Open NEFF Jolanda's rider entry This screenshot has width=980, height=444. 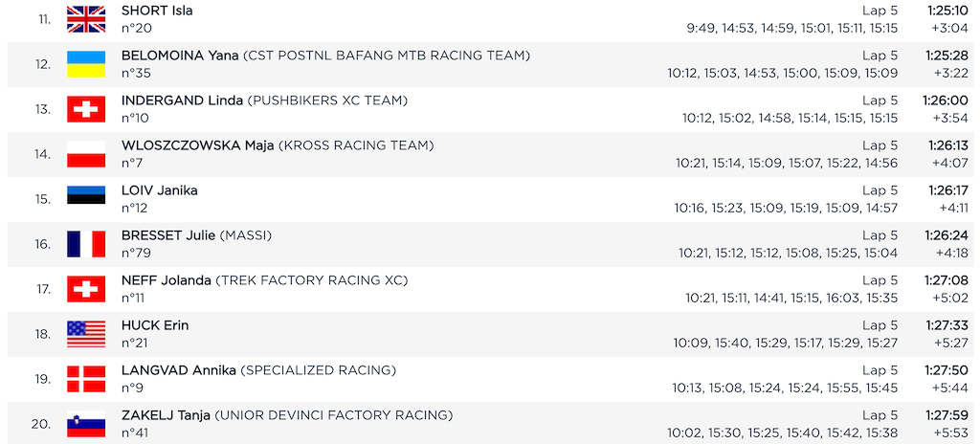coord(166,280)
